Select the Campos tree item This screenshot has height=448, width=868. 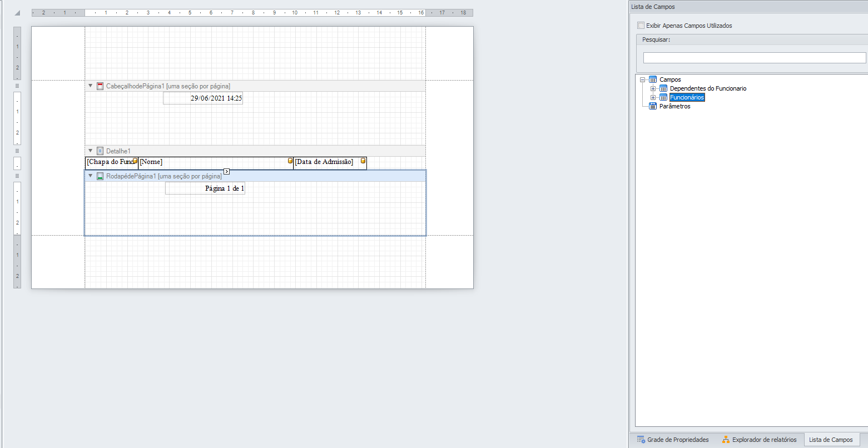pos(670,79)
